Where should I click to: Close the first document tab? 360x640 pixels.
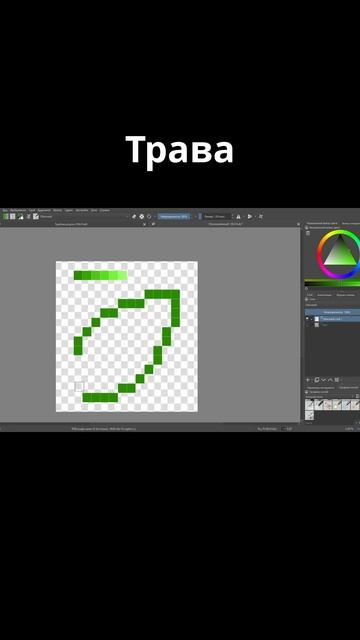click(144, 224)
